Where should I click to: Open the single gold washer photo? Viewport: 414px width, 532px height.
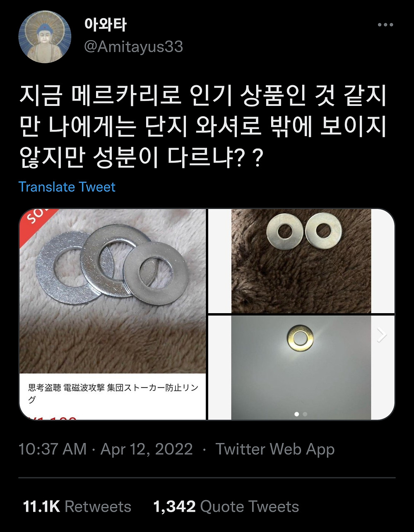(x=301, y=368)
